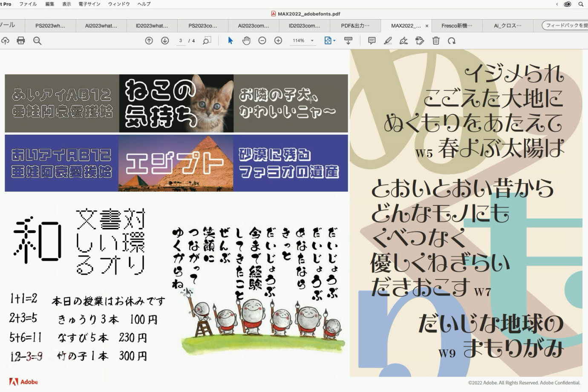Close the MAX2022 tab
This screenshot has height=392, width=588.
point(427,26)
